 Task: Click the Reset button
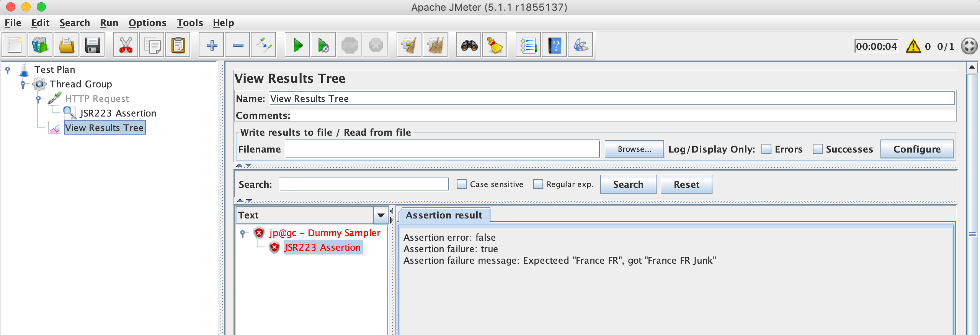[x=686, y=184]
